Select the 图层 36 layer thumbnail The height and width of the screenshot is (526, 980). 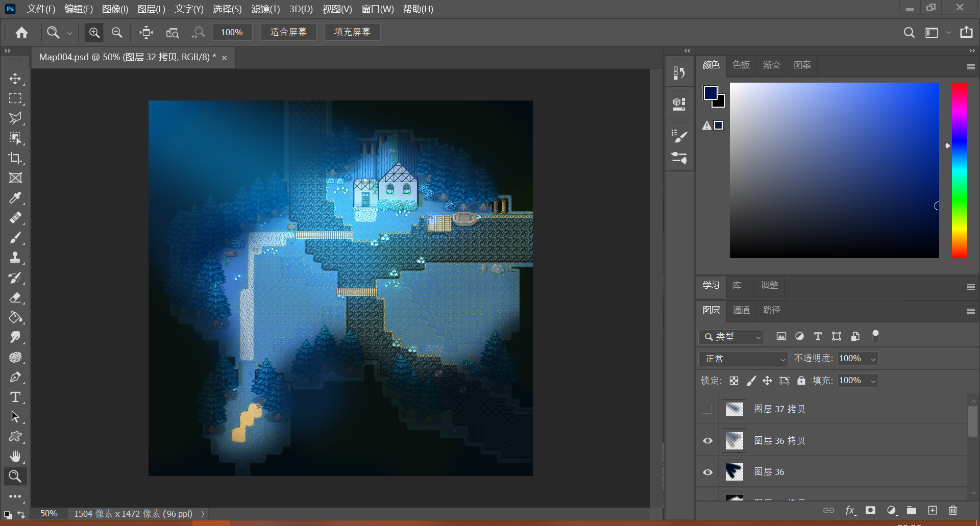[734, 472]
